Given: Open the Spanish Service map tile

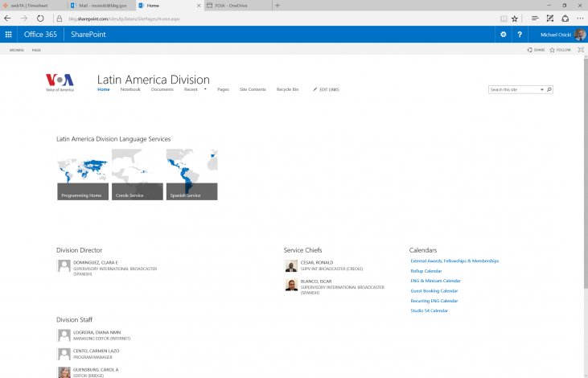Looking at the screenshot, I should point(191,175).
